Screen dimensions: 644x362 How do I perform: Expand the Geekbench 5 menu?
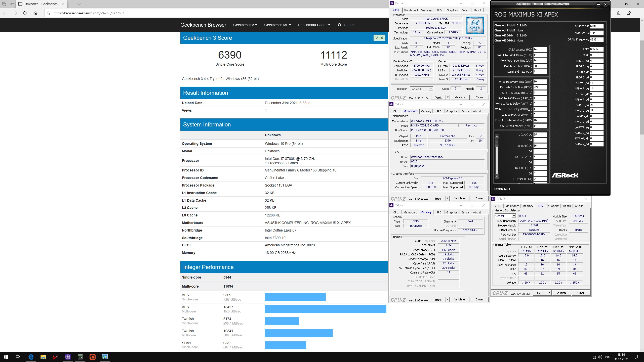point(245,25)
